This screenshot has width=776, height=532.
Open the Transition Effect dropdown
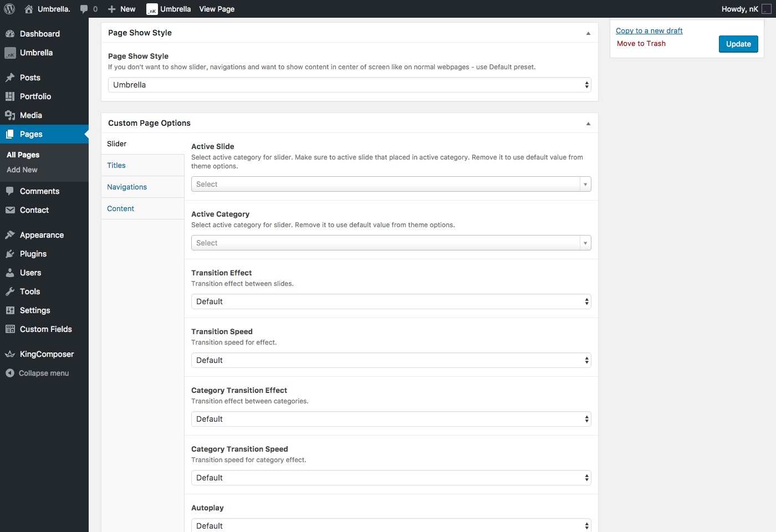point(391,301)
